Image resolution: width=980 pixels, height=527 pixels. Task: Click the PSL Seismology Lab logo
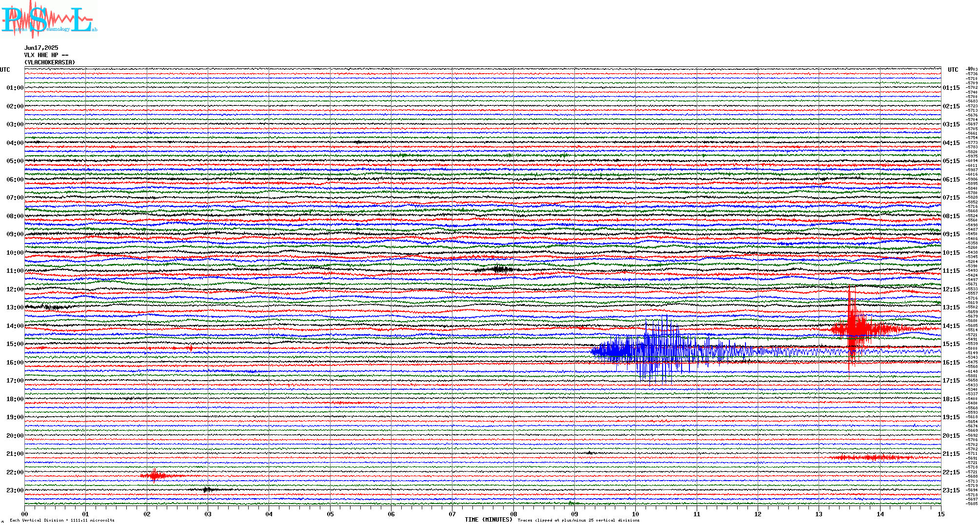click(49, 20)
